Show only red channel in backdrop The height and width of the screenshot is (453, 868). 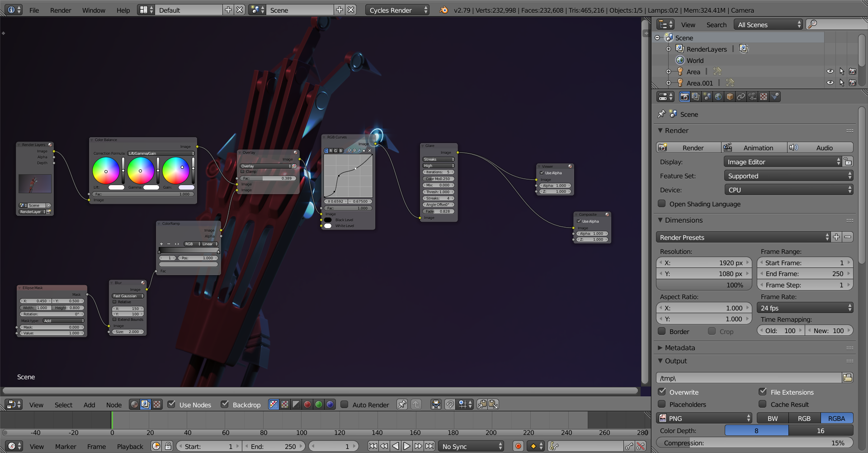pyautogui.click(x=307, y=405)
